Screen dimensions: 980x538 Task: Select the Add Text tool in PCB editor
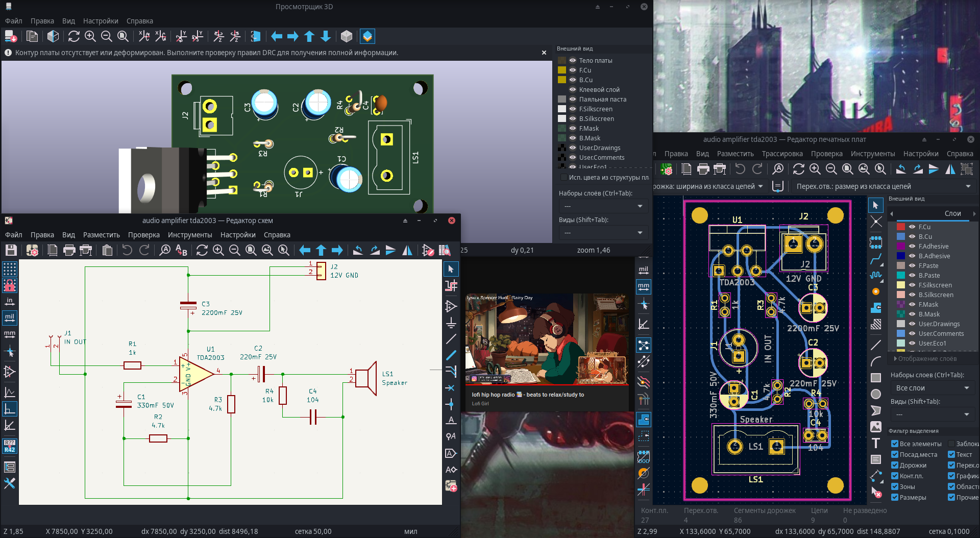(x=876, y=443)
